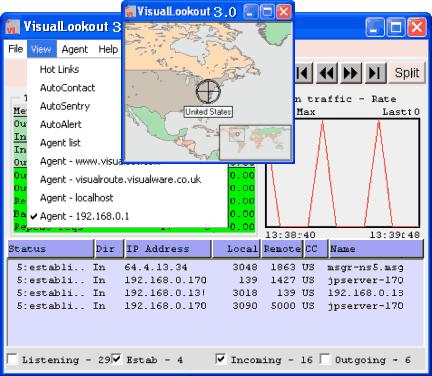
Task: Uncheck the Estab connections checkbox
Action: pos(116,359)
